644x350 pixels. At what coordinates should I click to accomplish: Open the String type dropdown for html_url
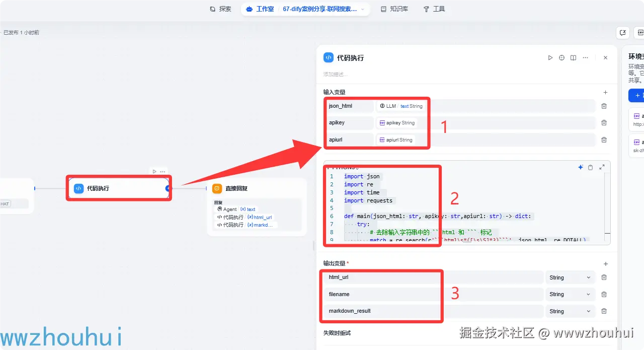[570, 277]
